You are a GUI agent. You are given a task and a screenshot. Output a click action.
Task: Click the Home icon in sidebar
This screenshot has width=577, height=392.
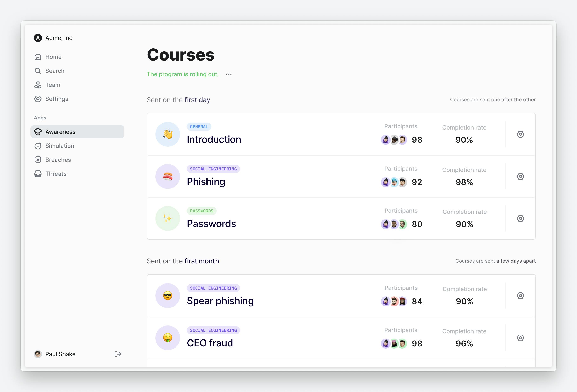[x=38, y=56]
